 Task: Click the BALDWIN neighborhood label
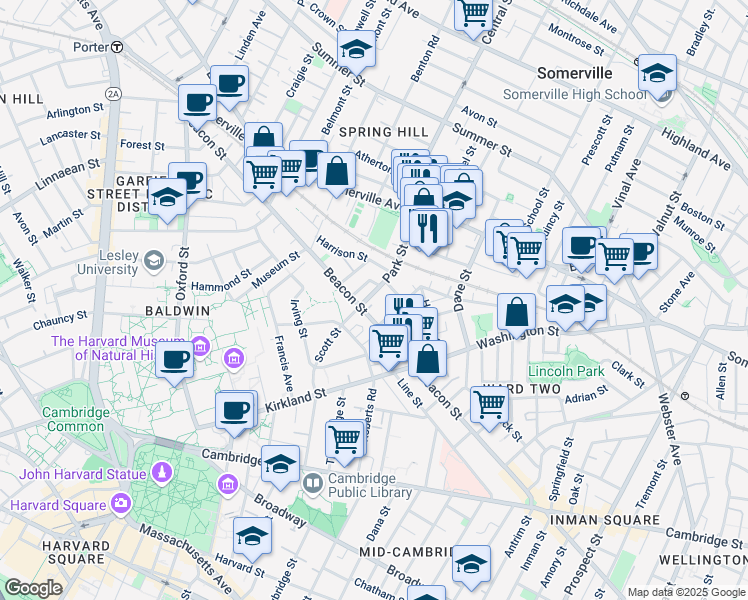[177, 311]
